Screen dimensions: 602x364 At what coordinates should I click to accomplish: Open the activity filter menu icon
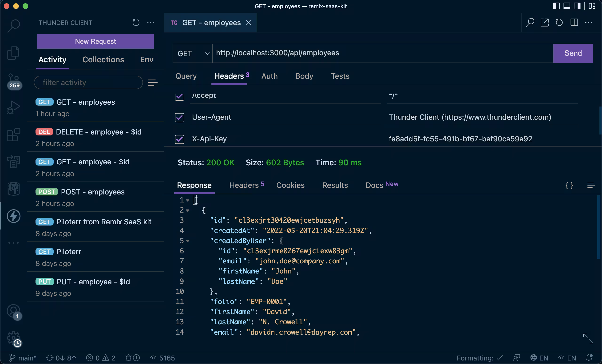coord(153,83)
